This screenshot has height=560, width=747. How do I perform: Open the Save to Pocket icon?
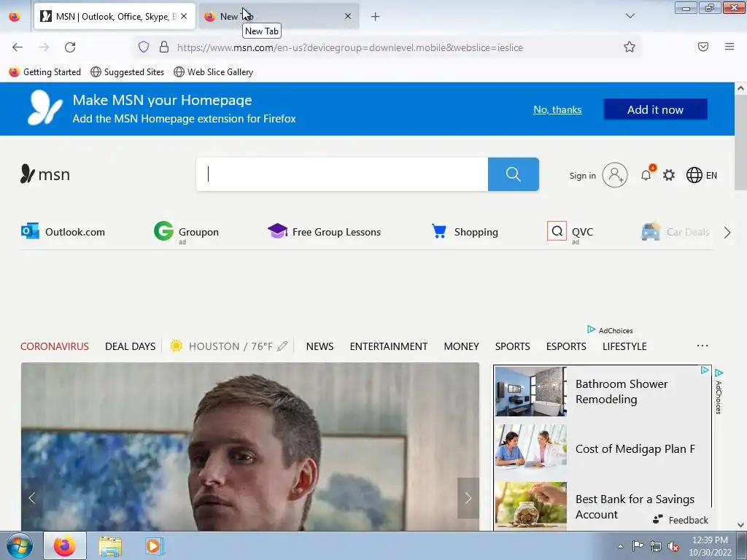[703, 47]
